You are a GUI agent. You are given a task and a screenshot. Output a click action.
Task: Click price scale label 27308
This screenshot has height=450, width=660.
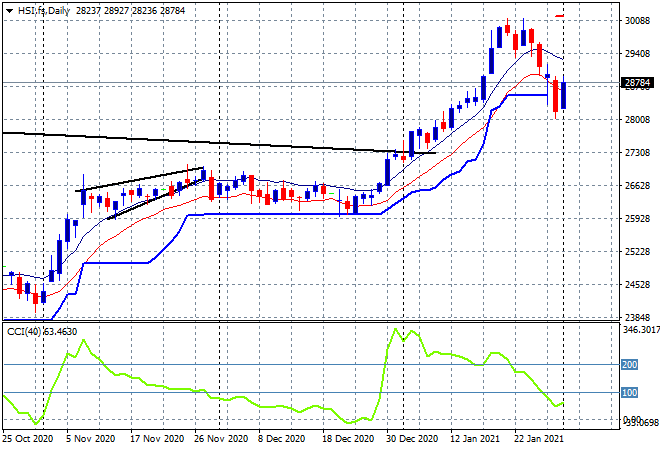(x=637, y=152)
